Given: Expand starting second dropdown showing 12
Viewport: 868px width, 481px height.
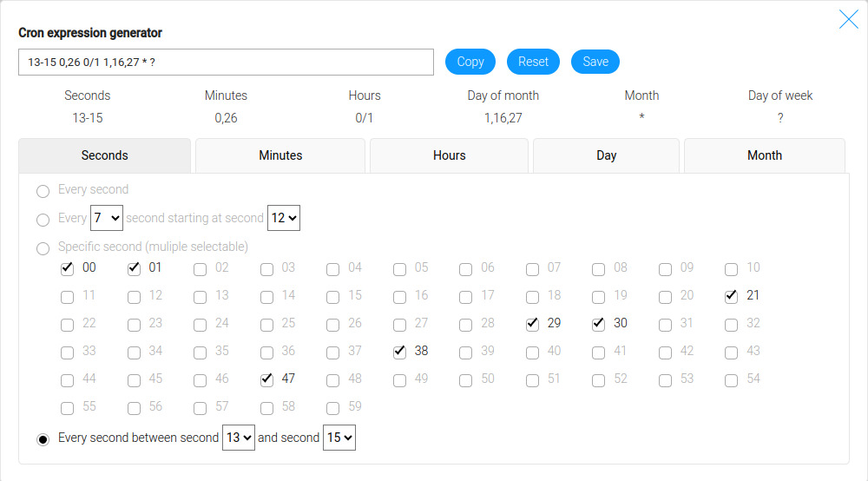Looking at the screenshot, I should coord(284,218).
